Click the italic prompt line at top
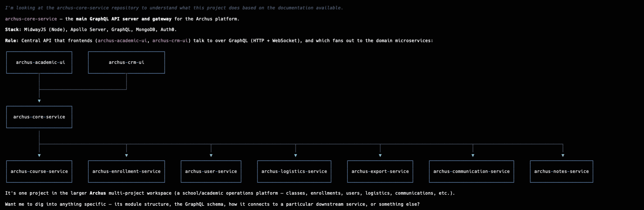Screen dimensions: 644x210 (174, 8)
